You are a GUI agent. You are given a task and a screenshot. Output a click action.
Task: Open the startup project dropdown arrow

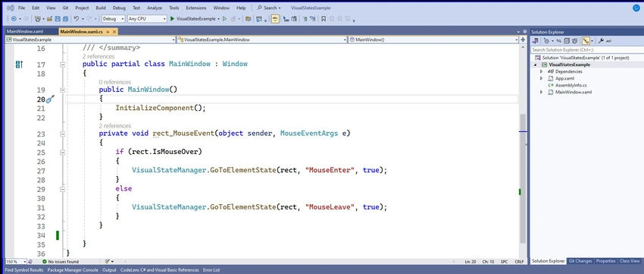(x=219, y=18)
